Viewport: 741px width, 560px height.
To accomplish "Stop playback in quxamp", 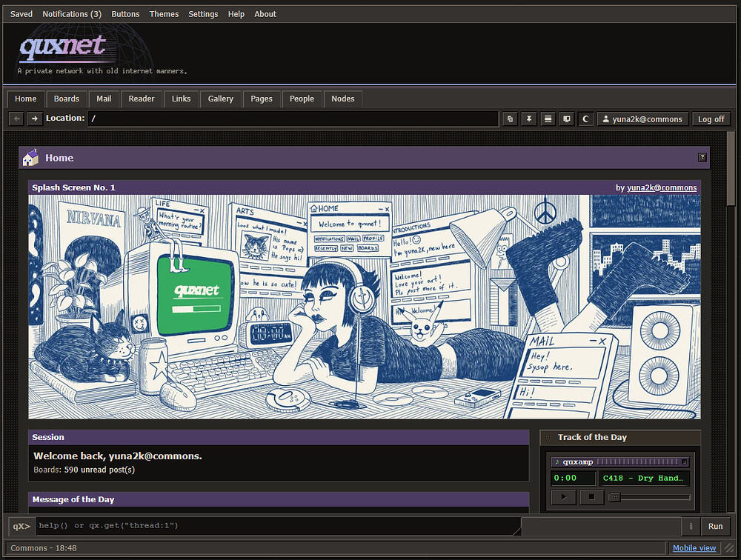I will tap(591, 497).
